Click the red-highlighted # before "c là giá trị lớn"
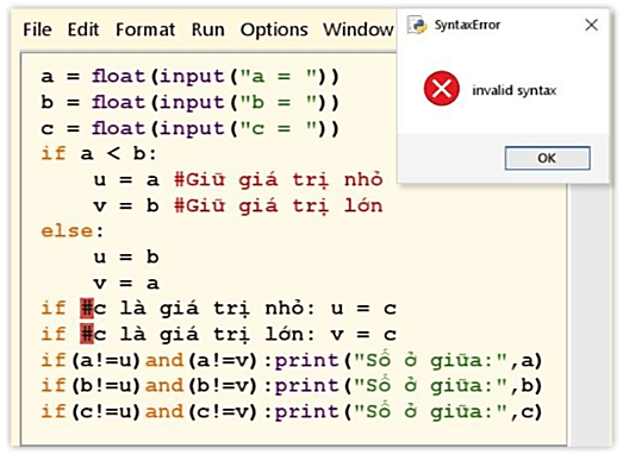620x453 pixels. coord(87,334)
